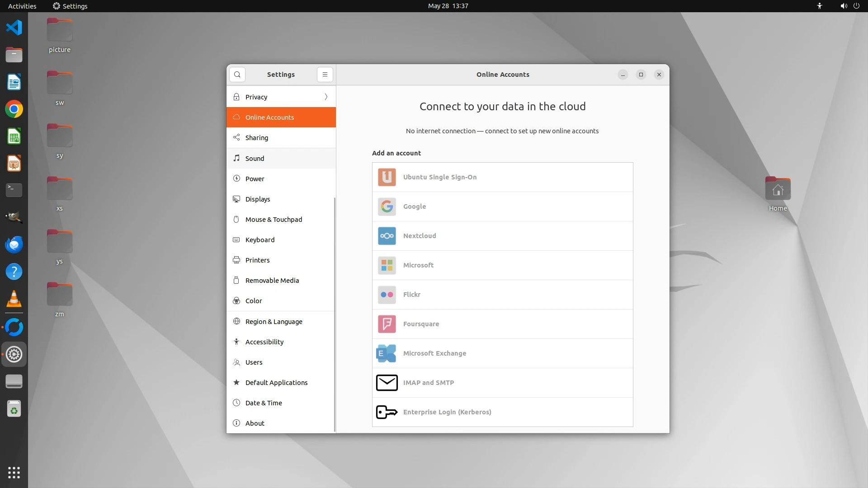Screen dimensions: 868x488
Task: Select the Google account icon
Action: (x=387, y=206)
